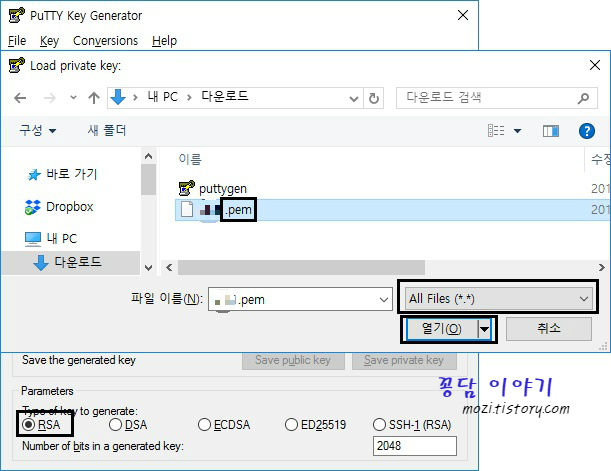Click the Load private key dialog title icon

click(x=16, y=65)
